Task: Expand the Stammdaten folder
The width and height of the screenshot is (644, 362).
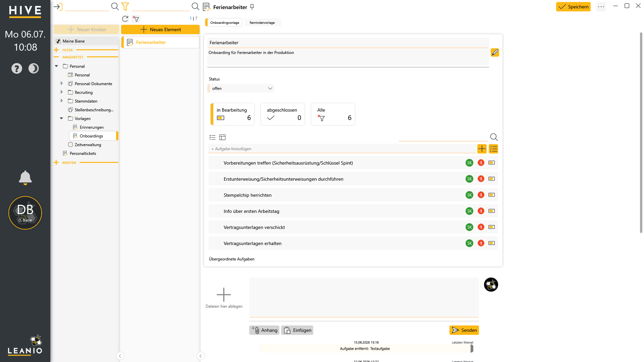Action: [61, 101]
